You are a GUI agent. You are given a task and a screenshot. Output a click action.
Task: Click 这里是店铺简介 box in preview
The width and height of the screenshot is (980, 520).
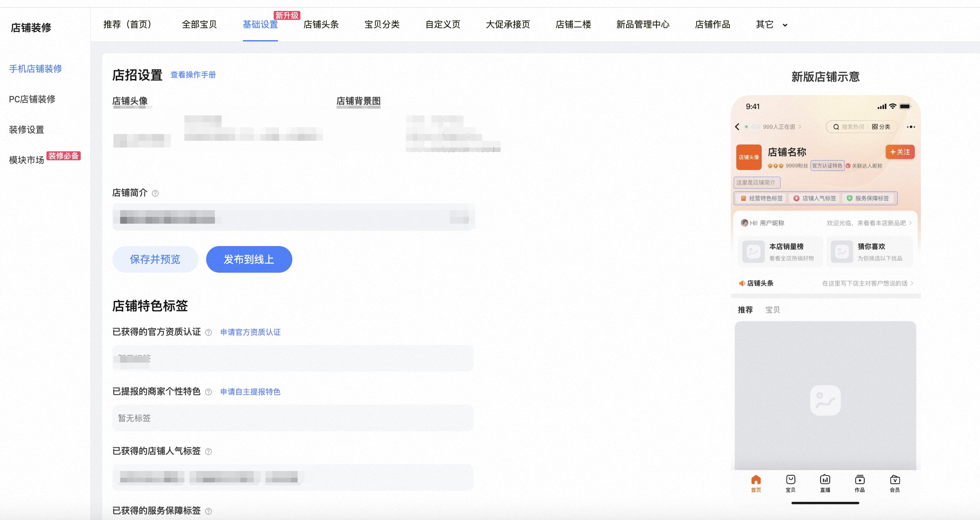[x=757, y=183]
